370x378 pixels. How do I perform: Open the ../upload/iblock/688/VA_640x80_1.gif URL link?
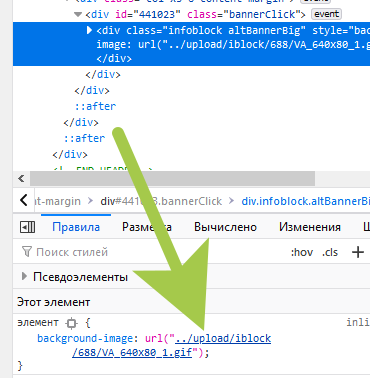coord(171,345)
